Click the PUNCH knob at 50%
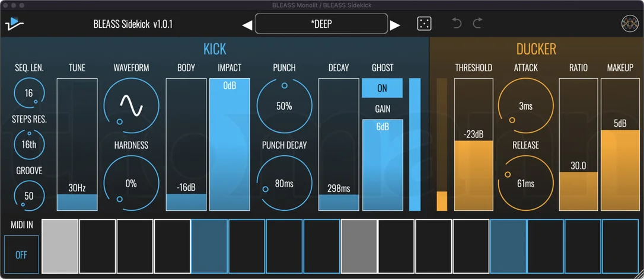This screenshot has height=279, width=644. (284, 106)
